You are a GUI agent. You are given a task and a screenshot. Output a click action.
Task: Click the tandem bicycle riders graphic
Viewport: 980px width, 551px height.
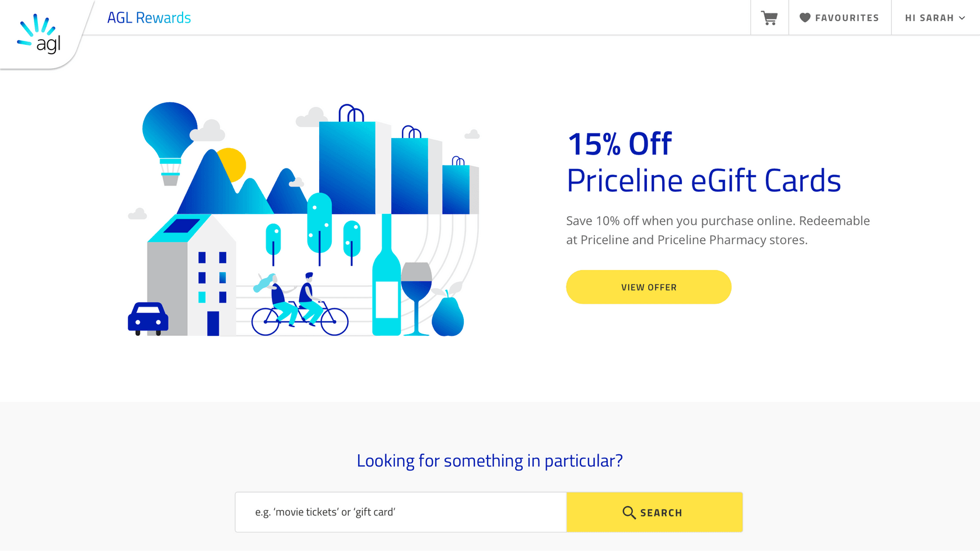(299, 305)
